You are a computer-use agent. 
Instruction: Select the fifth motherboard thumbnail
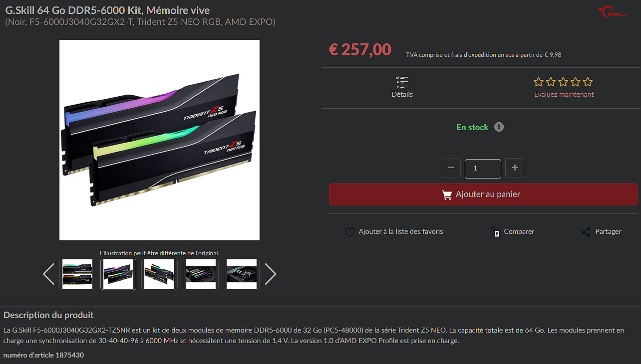point(242,274)
